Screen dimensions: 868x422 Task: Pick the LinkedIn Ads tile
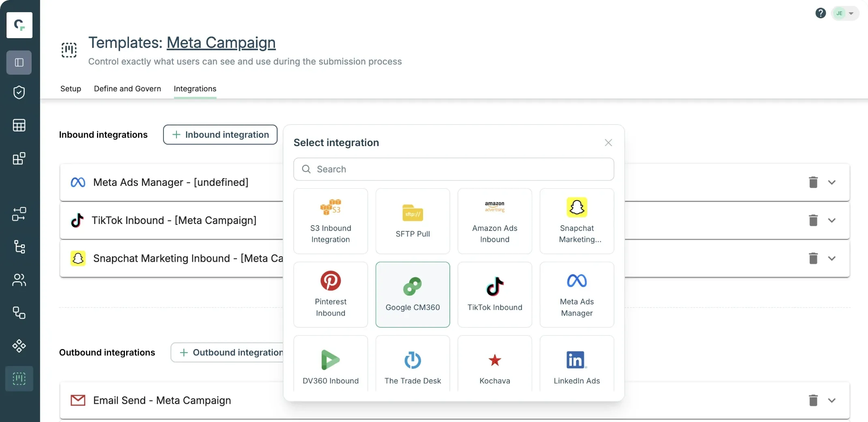[577, 364]
